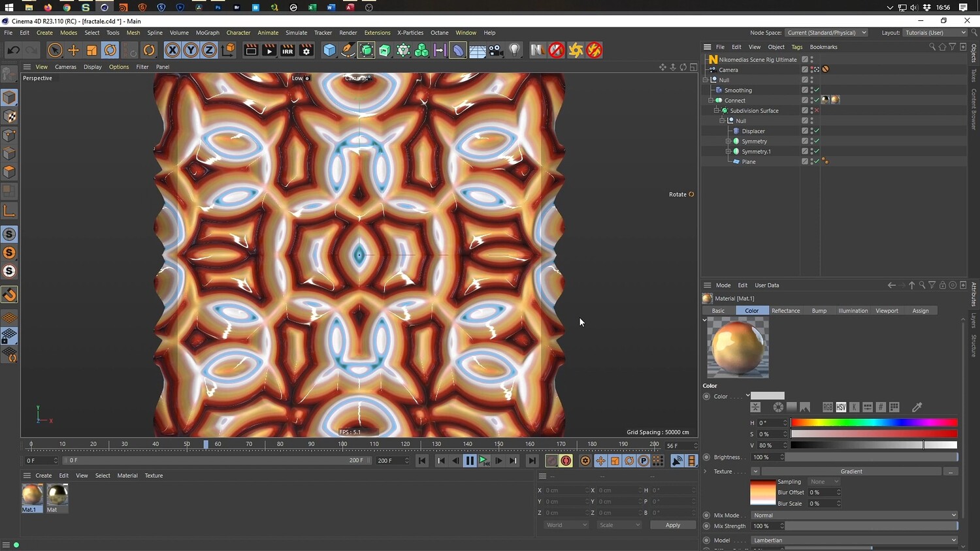Start the IRR interactive render region
Viewport: 980px width, 551px height.
[287, 50]
